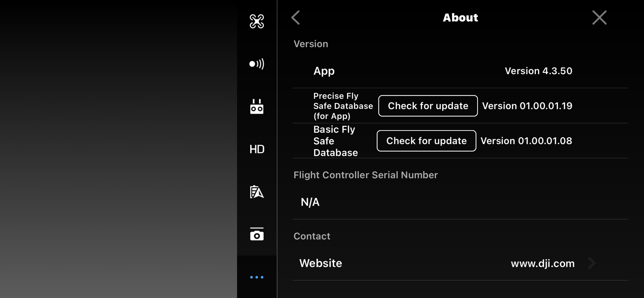The width and height of the screenshot is (644, 298).
Task: Close the About panel
Action: (x=599, y=18)
